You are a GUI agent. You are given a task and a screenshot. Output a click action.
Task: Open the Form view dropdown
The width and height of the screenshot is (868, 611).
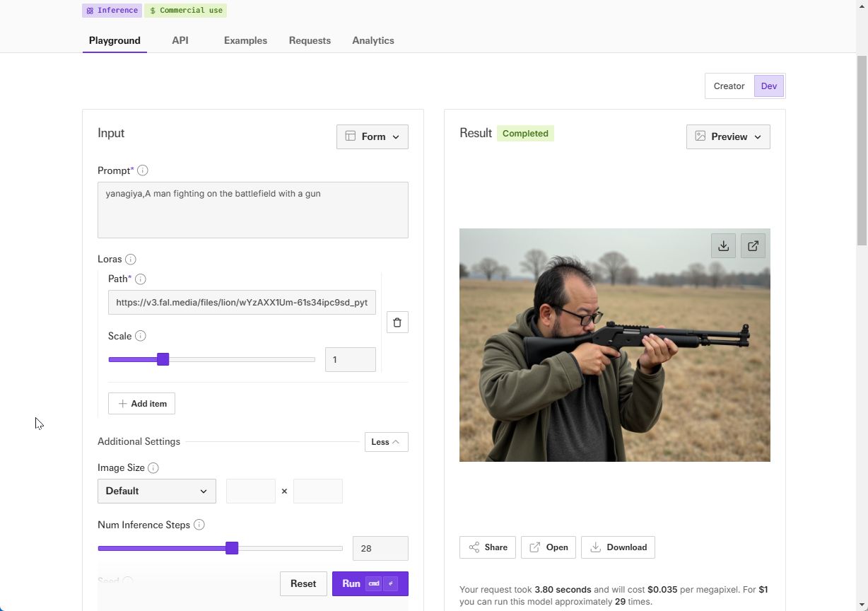[x=372, y=136]
